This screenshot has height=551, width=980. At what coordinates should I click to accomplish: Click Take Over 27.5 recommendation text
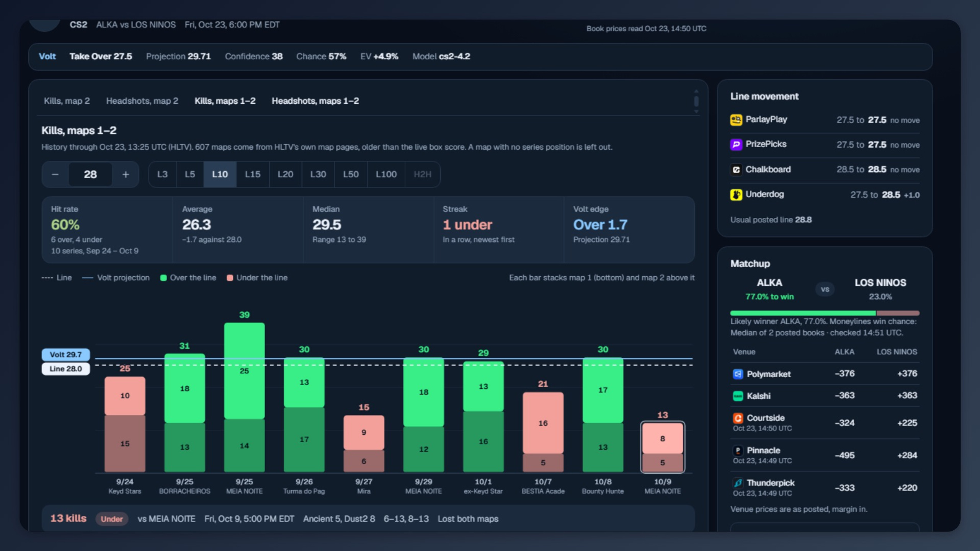pyautogui.click(x=101, y=57)
